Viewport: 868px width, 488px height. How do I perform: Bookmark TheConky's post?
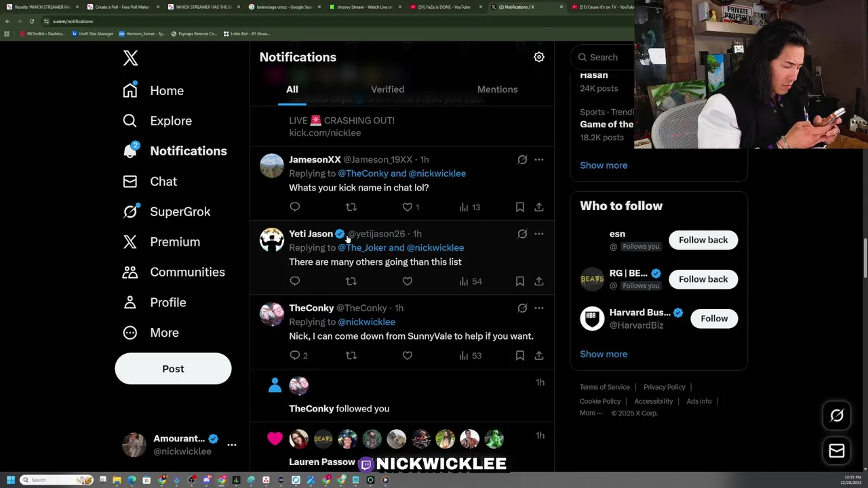(x=520, y=355)
